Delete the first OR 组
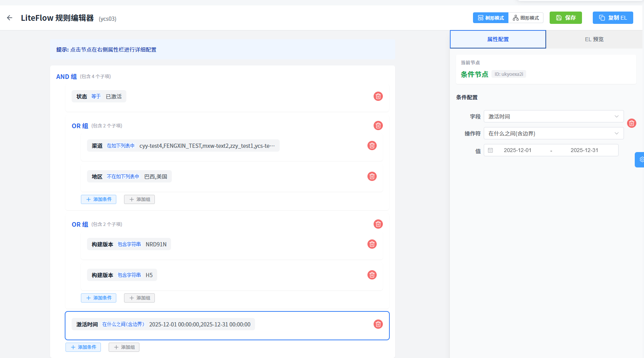The image size is (644, 358). coord(378,125)
